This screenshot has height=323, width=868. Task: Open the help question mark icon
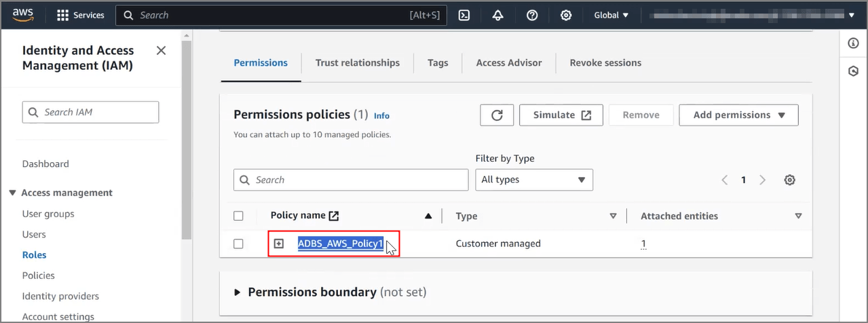click(x=532, y=15)
